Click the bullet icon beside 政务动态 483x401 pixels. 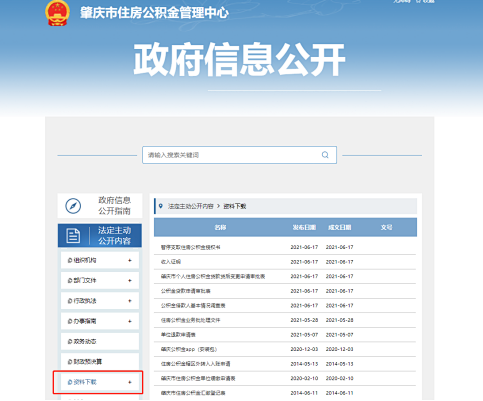(70, 342)
